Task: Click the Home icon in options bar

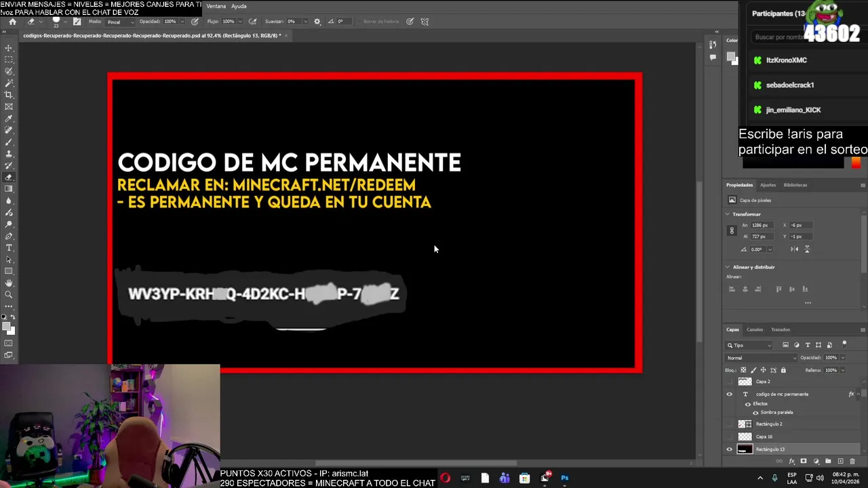Action: tap(12, 22)
